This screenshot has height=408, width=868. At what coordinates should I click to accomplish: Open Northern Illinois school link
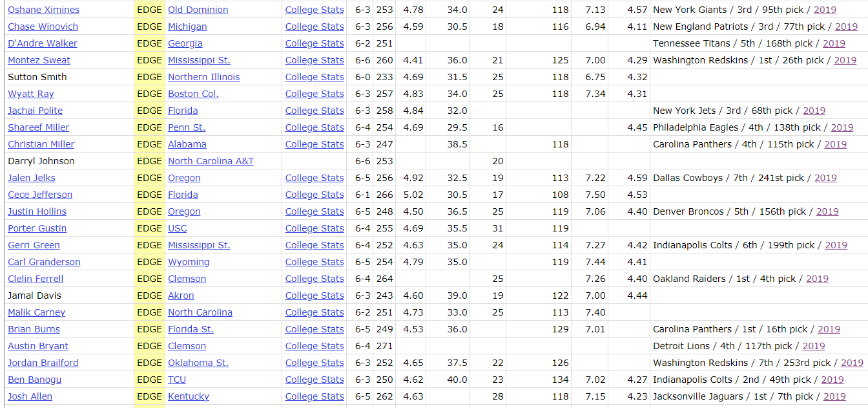(203, 77)
